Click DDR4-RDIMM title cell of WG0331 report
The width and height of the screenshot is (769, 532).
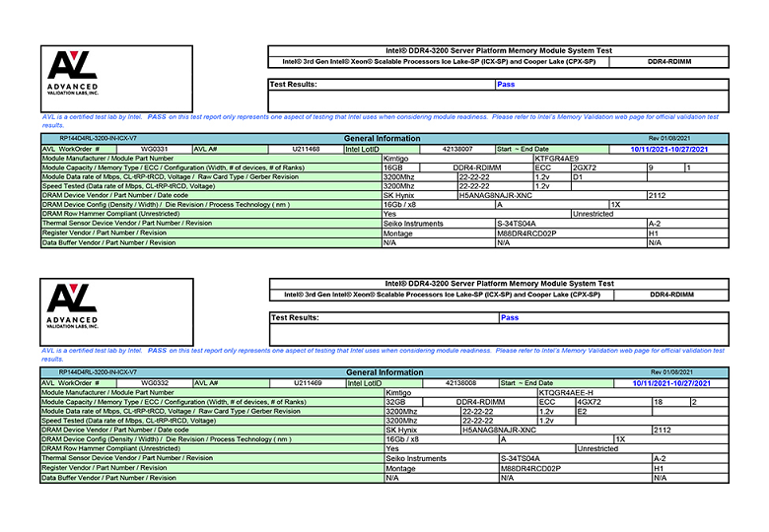pyautogui.click(x=669, y=62)
